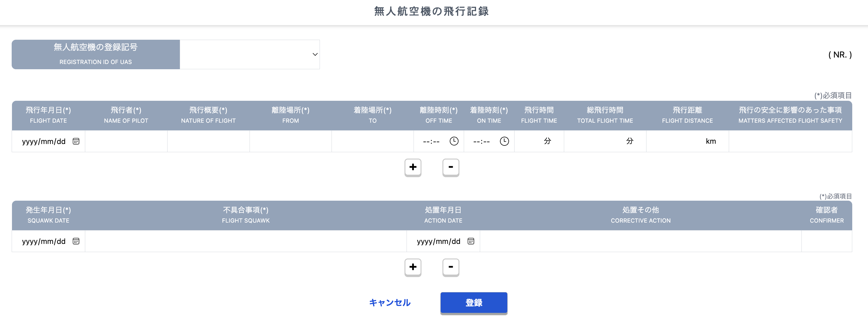
Task: Click the landing place TO field
Action: 372,141
